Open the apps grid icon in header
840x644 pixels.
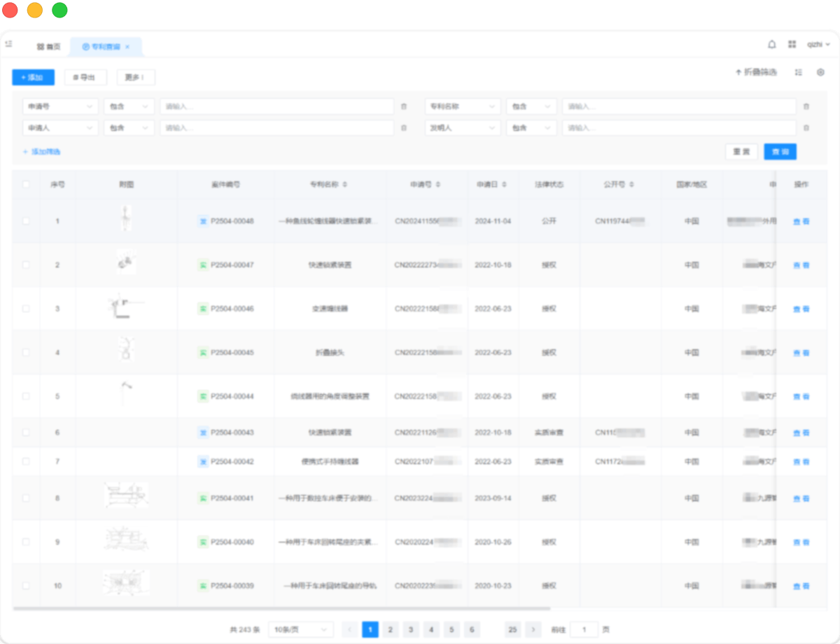click(x=792, y=44)
